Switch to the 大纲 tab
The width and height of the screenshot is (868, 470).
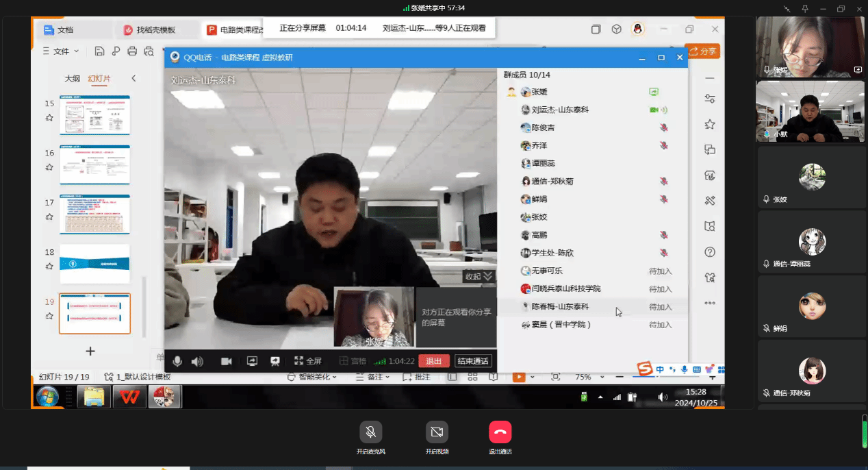(72, 78)
